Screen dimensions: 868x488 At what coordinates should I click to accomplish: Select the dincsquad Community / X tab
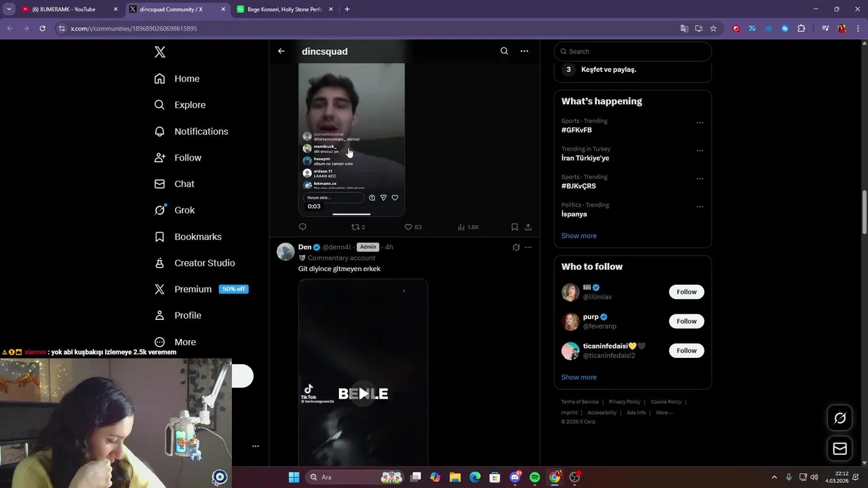coord(176,9)
